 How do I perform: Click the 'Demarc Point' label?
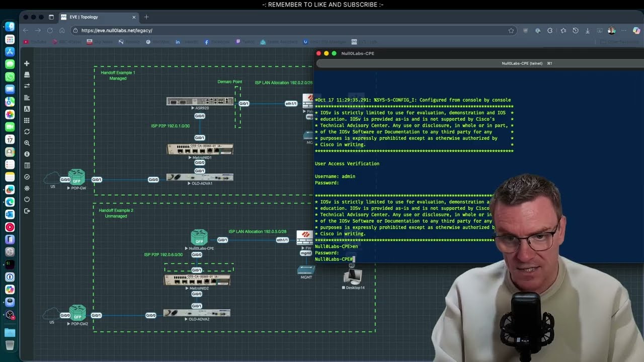(229, 81)
